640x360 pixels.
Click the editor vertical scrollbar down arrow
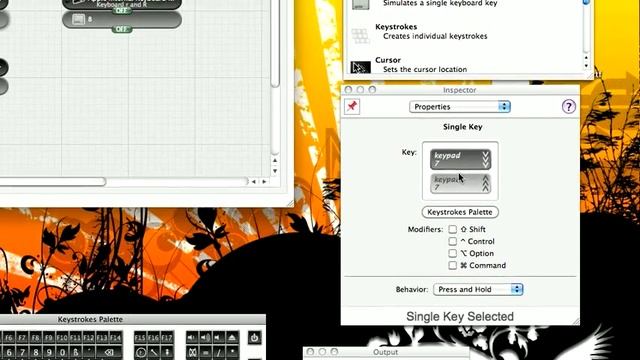[x=275, y=171]
